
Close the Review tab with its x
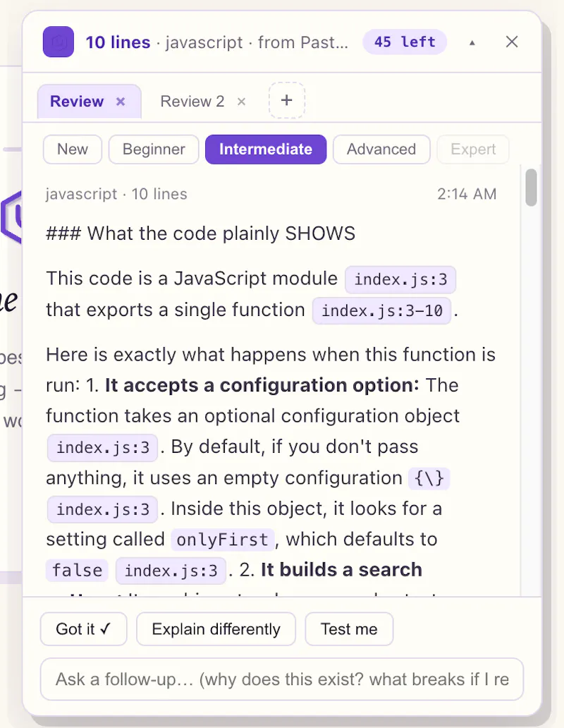pyautogui.click(x=121, y=101)
